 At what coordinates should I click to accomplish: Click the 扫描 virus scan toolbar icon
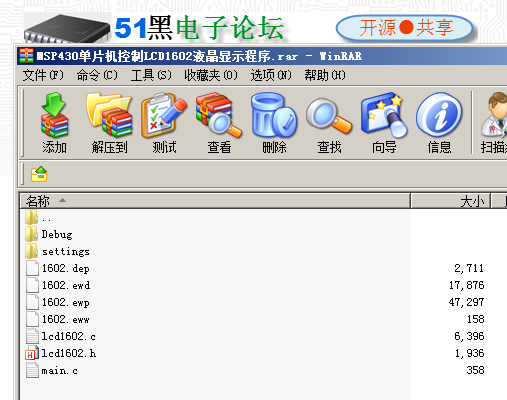494,115
